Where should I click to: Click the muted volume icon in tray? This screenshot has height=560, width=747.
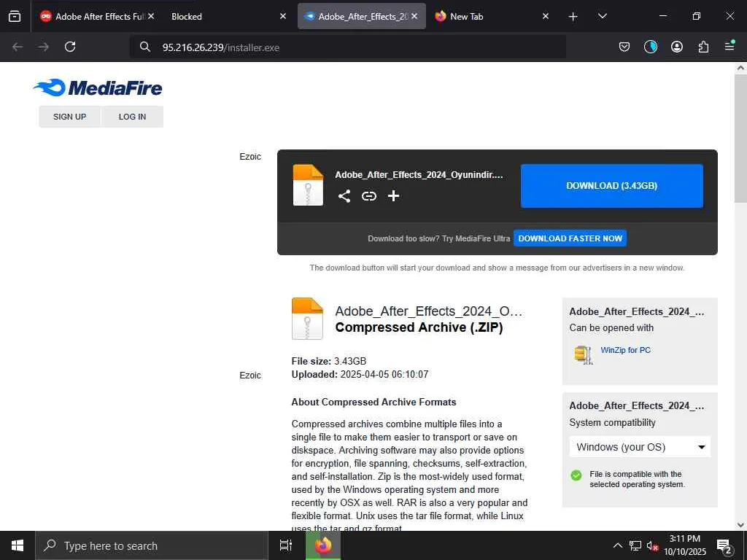[x=652, y=545]
